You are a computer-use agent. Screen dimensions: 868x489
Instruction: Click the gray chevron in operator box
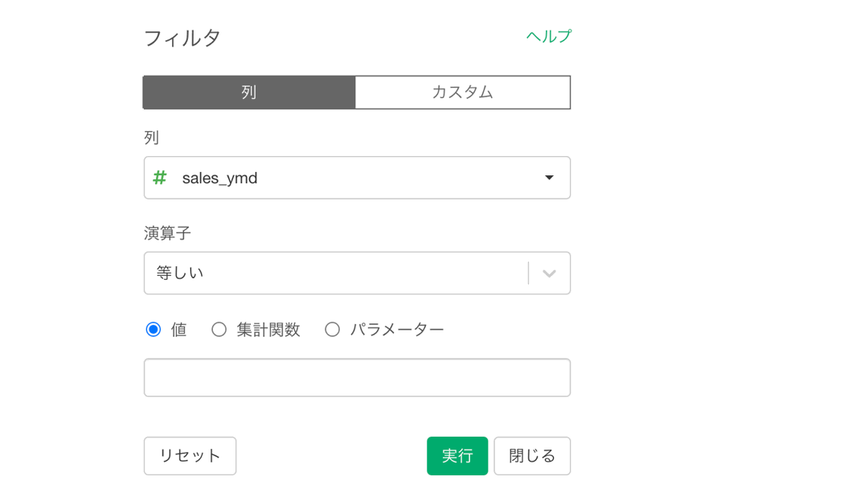549,273
